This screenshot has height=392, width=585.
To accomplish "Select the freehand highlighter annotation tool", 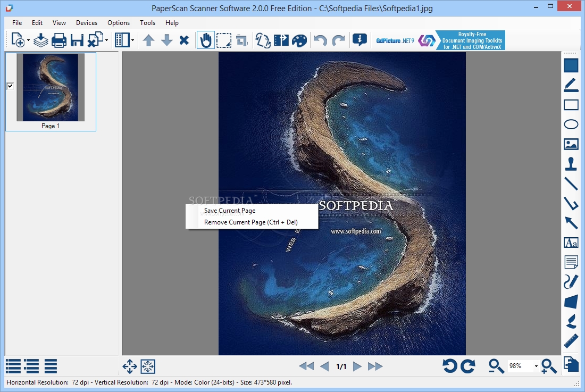I will coord(571,321).
